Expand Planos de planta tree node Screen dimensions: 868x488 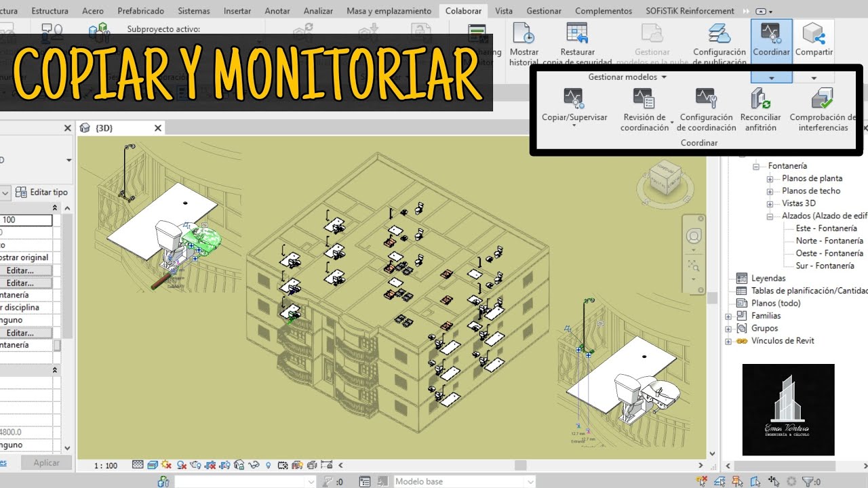(770, 179)
